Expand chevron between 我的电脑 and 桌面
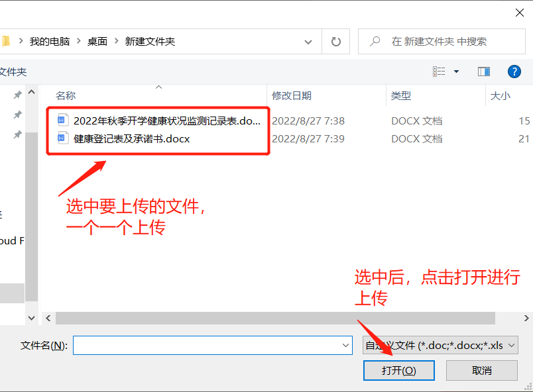The height and width of the screenshot is (392, 533). pos(79,41)
